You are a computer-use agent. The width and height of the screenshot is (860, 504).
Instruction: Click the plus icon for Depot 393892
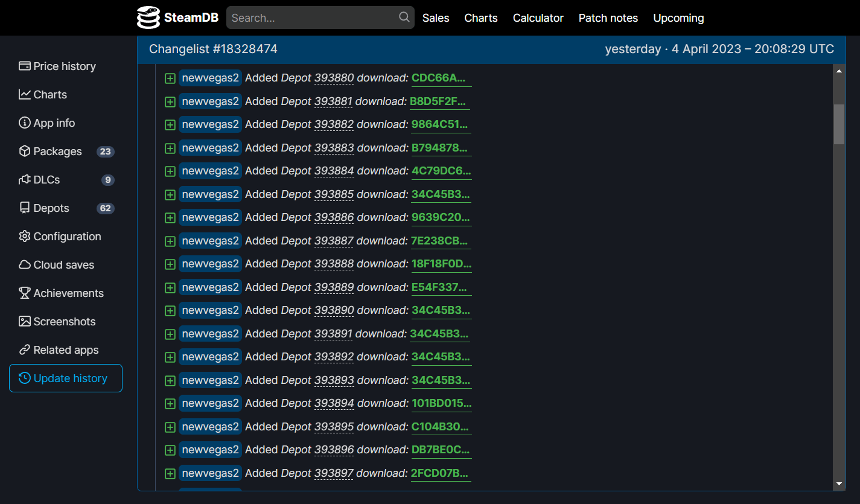(x=170, y=357)
